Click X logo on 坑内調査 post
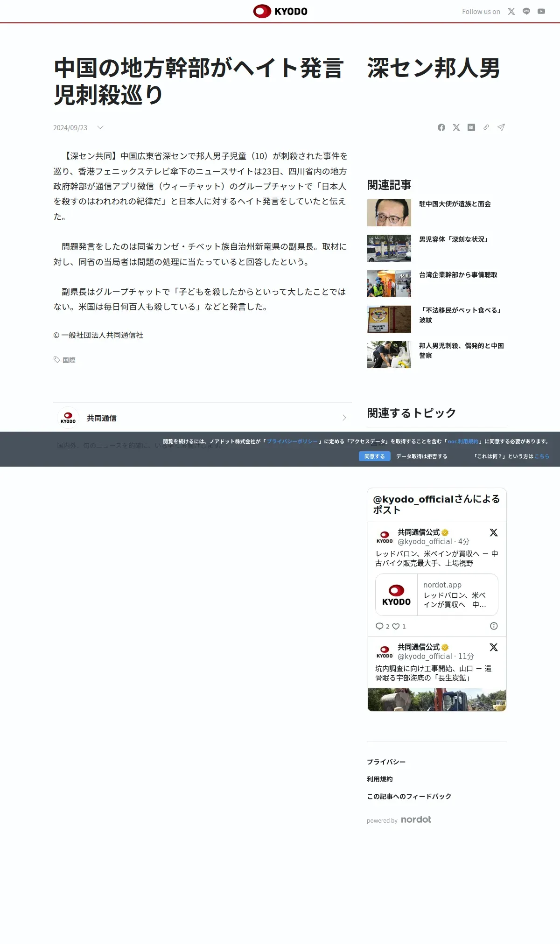Viewport: 560px width, 944px height. pos(494,647)
